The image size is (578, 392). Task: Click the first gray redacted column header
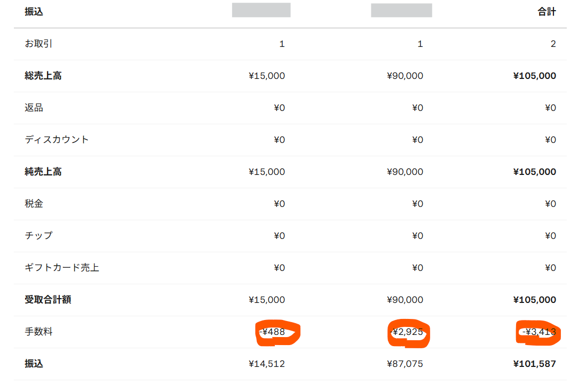261,10
